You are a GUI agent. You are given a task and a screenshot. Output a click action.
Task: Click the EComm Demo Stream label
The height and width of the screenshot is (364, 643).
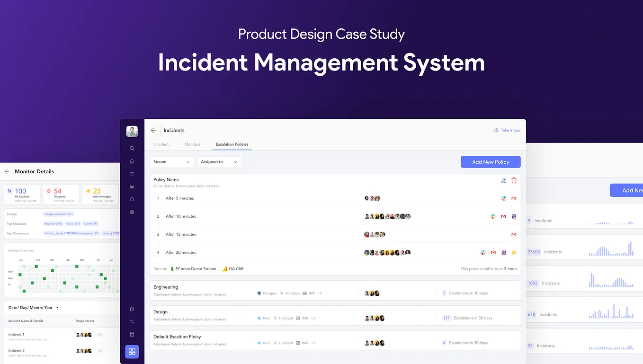coord(196,269)
